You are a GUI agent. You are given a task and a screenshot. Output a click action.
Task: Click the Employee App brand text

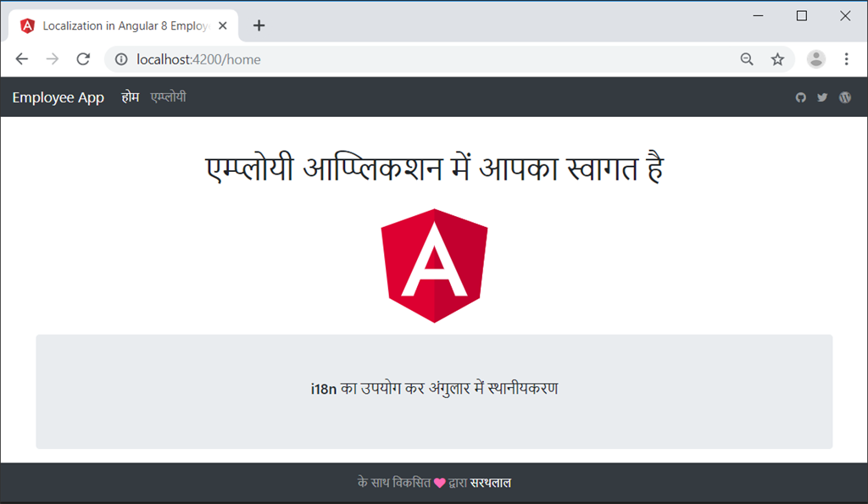(x=58, y=97)
